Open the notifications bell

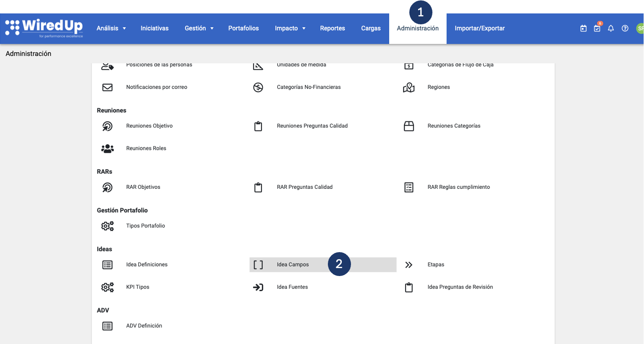pos(611,29)
